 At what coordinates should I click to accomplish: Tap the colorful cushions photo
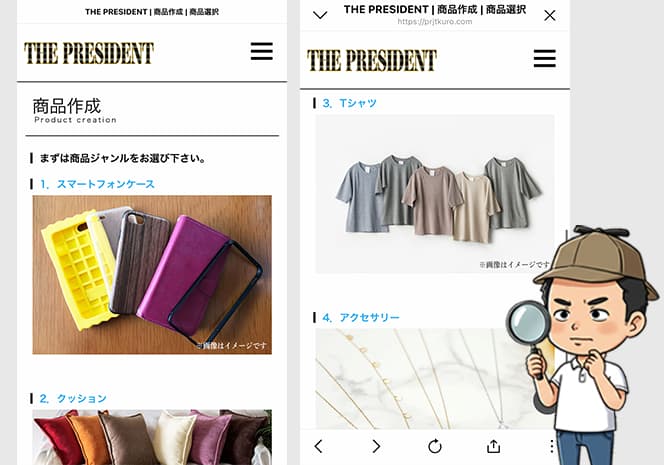(152, 437)
